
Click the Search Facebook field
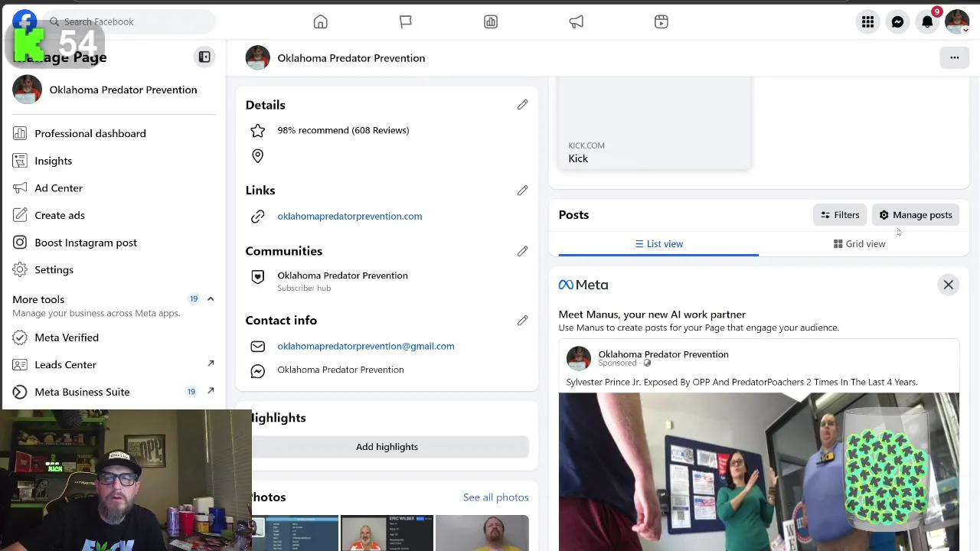129,21
